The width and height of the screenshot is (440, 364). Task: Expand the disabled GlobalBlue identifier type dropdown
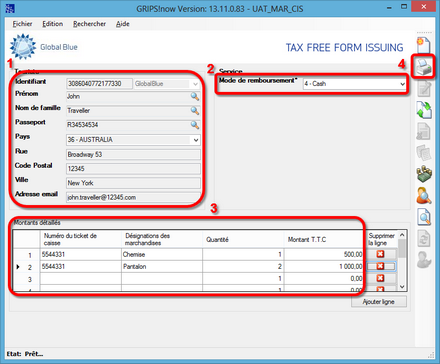click(195, 84)
